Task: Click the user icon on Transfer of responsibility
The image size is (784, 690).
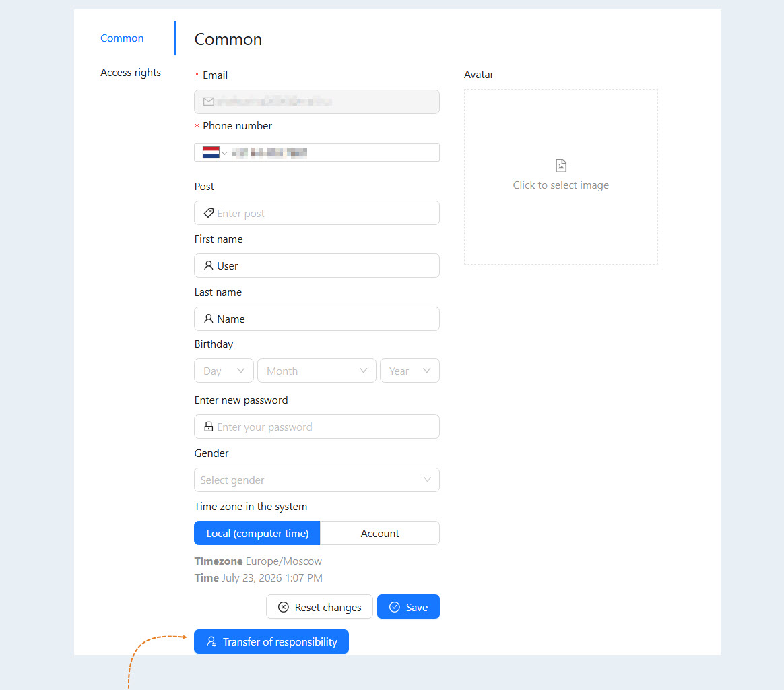Action: pyautogui.click(x=211, y=641)
